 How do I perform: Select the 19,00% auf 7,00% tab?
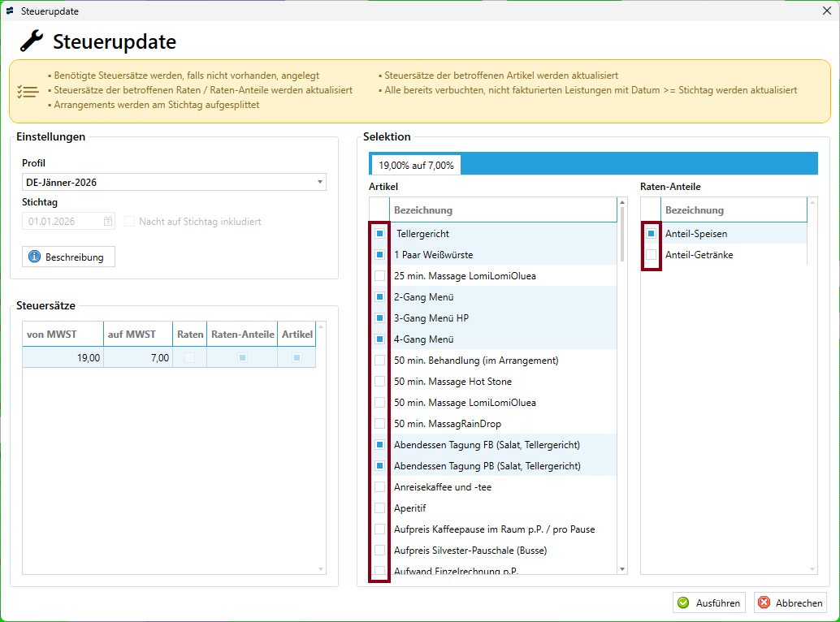point(416,165)
